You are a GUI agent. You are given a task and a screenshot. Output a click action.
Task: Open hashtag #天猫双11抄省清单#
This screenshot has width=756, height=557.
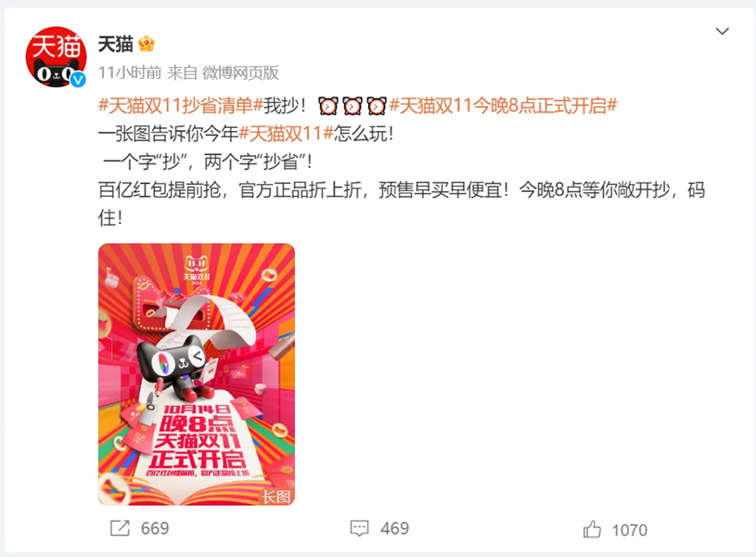(x=180, y=105)
